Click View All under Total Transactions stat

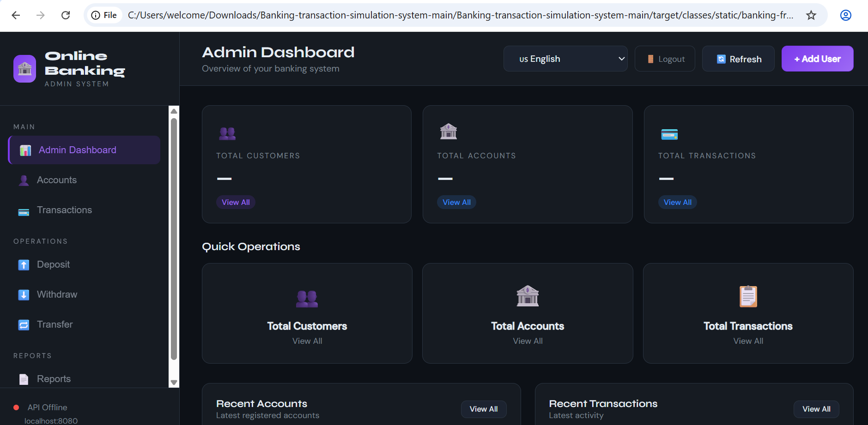(x=678, y=202)
